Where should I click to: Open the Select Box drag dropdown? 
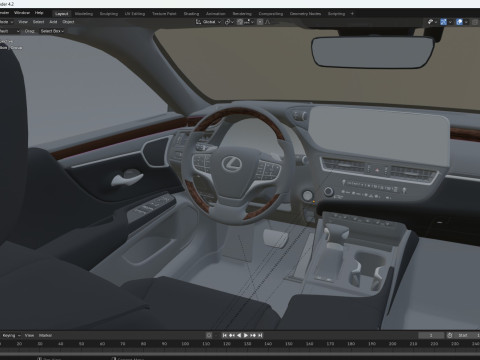[52, 31]
